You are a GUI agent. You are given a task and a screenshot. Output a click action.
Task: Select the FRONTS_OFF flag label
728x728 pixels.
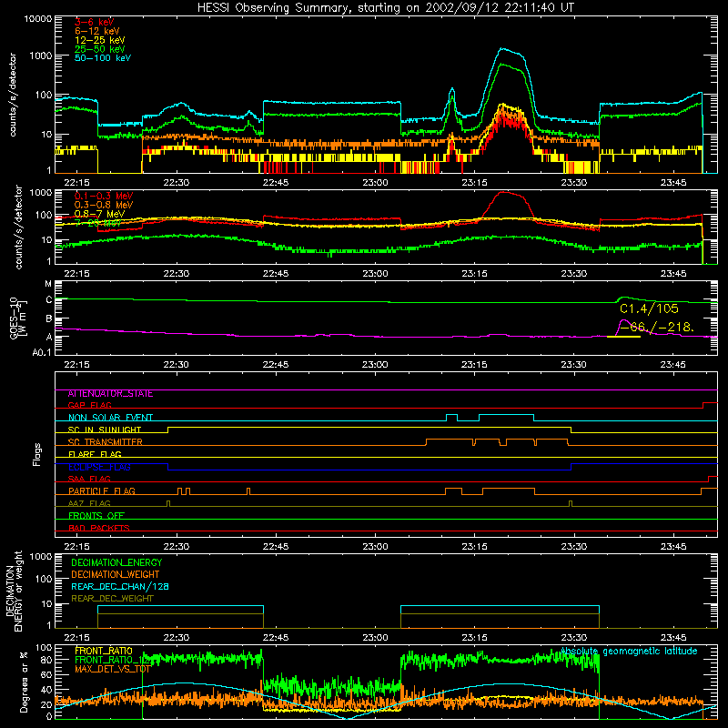(96, 515)
